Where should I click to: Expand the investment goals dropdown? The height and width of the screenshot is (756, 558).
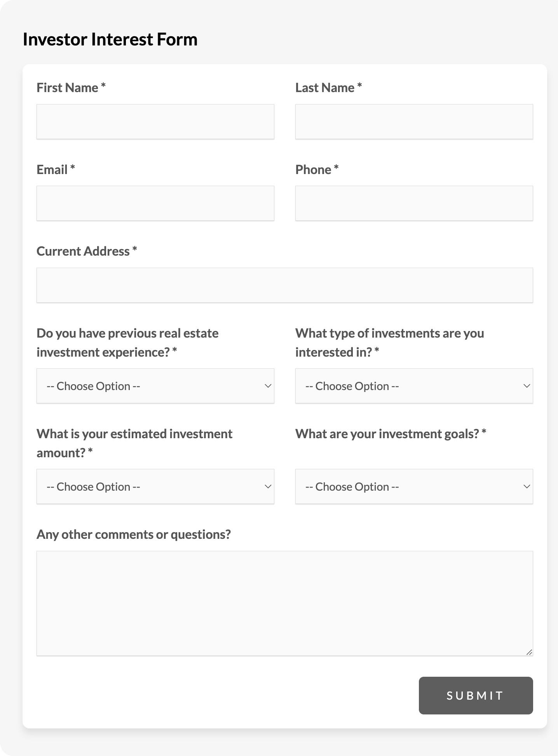point(414,486)
